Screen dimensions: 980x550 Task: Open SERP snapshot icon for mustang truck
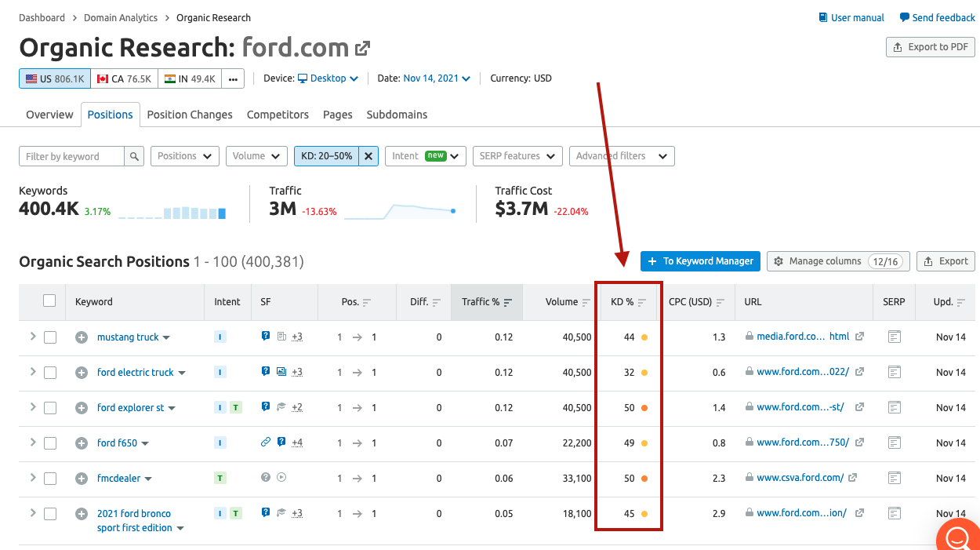(894, 337)
